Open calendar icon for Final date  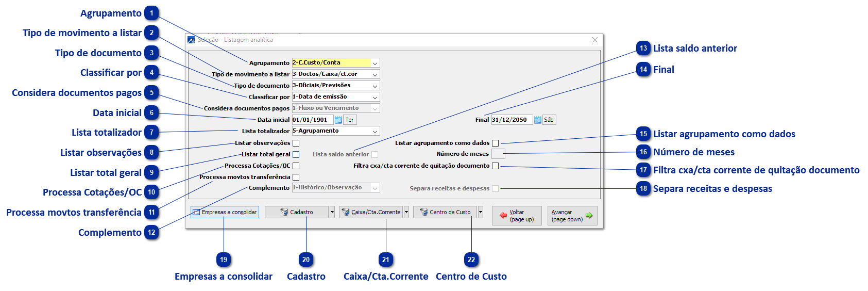point(538,120)
